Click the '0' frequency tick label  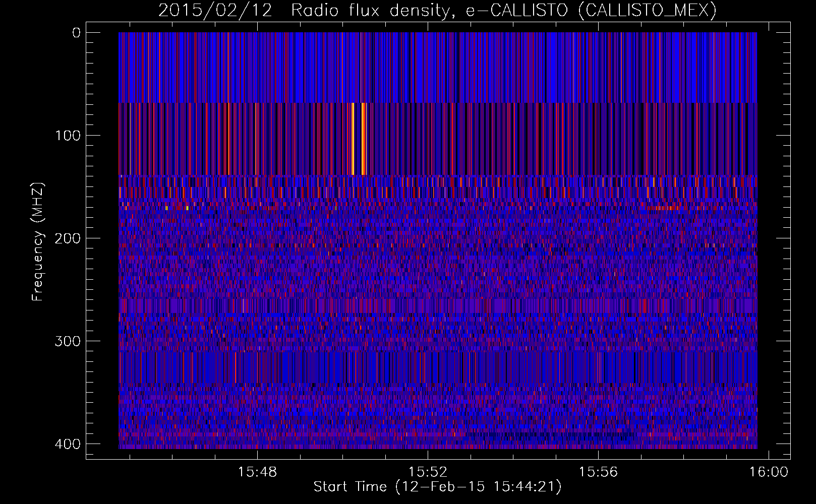pos(77,33)
